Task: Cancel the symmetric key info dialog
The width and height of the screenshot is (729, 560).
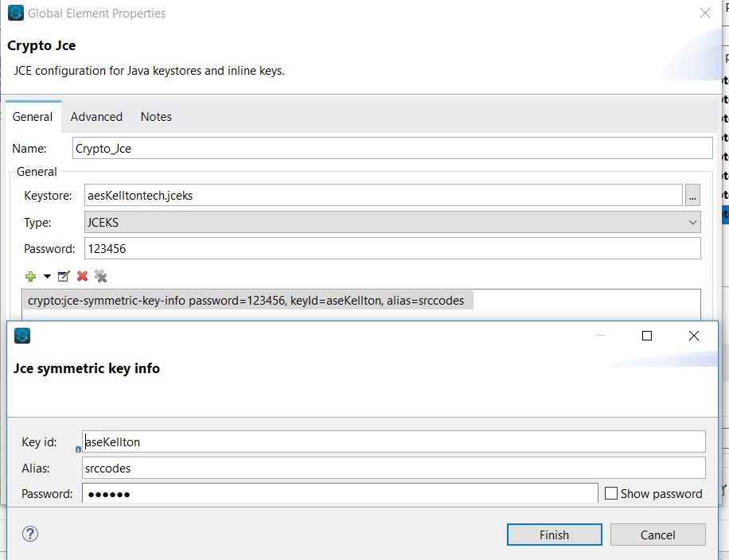Action: pos(657,535)
